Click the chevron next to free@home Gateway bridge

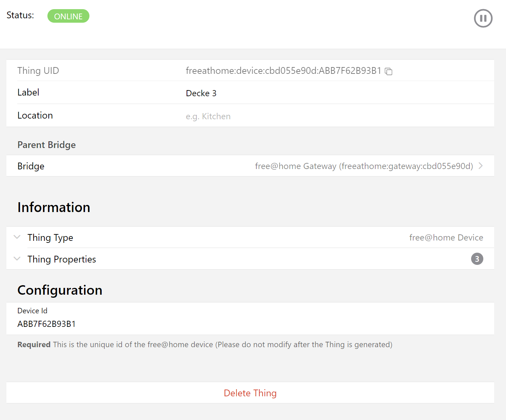point(481,166)
